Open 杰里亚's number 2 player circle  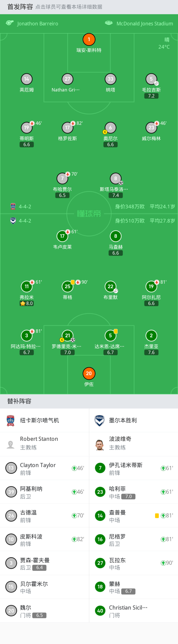(151, 335)
